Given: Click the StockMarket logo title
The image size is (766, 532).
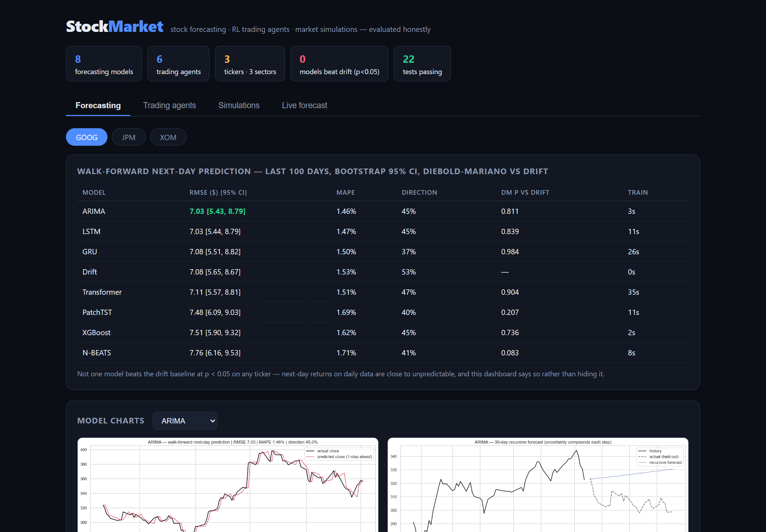Looking at the screenshot, I should (x=115, y=27).
